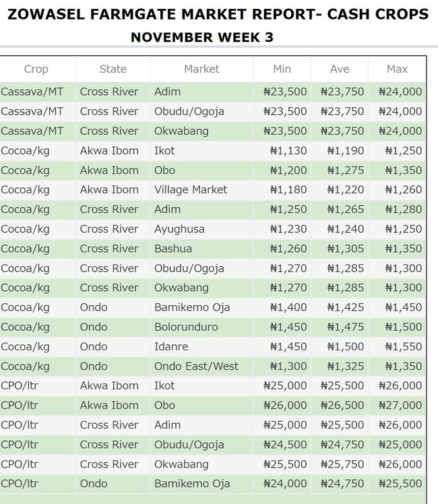Click the Market column header

pos(201,69)
